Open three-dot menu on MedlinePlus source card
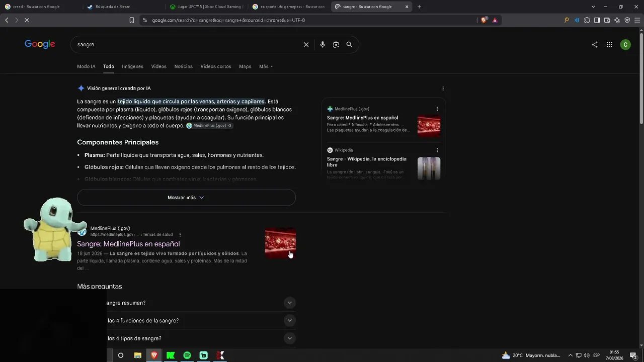This screenshot has width=644, height=362. [x=437, y=109]
